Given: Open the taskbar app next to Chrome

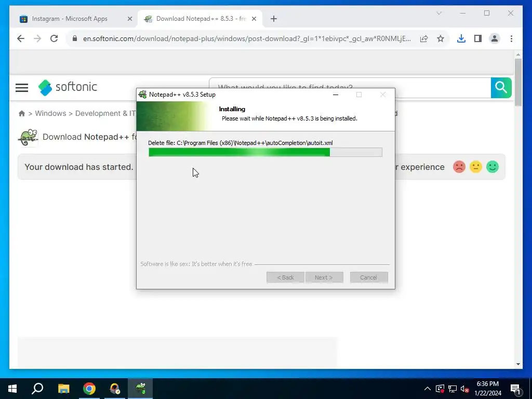Looking at the screenshot, I should click(115, 389).
